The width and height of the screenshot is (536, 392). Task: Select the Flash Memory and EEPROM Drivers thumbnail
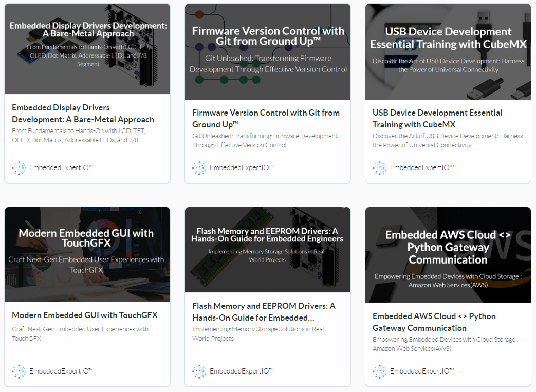tap(268, 250)
